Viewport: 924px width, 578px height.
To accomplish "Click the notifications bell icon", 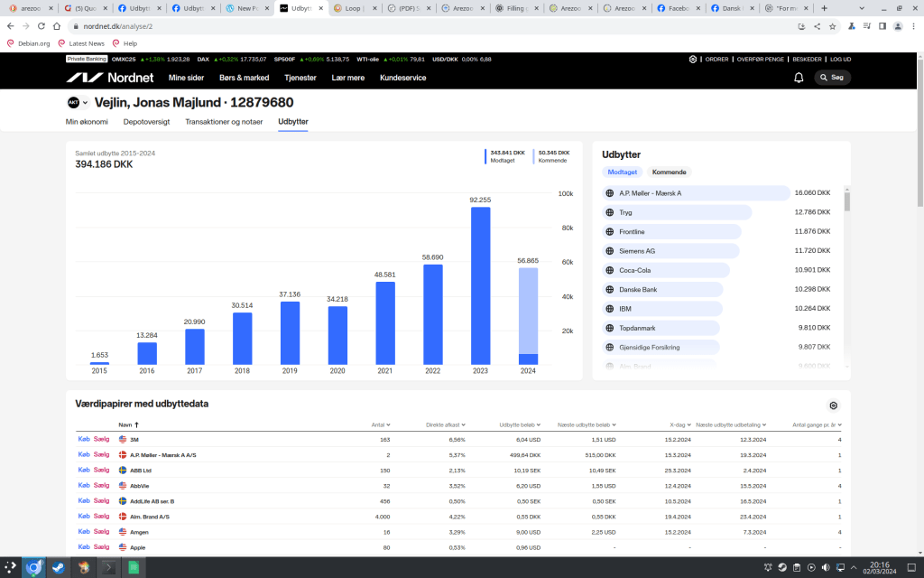I will click(x=799, y=78).
